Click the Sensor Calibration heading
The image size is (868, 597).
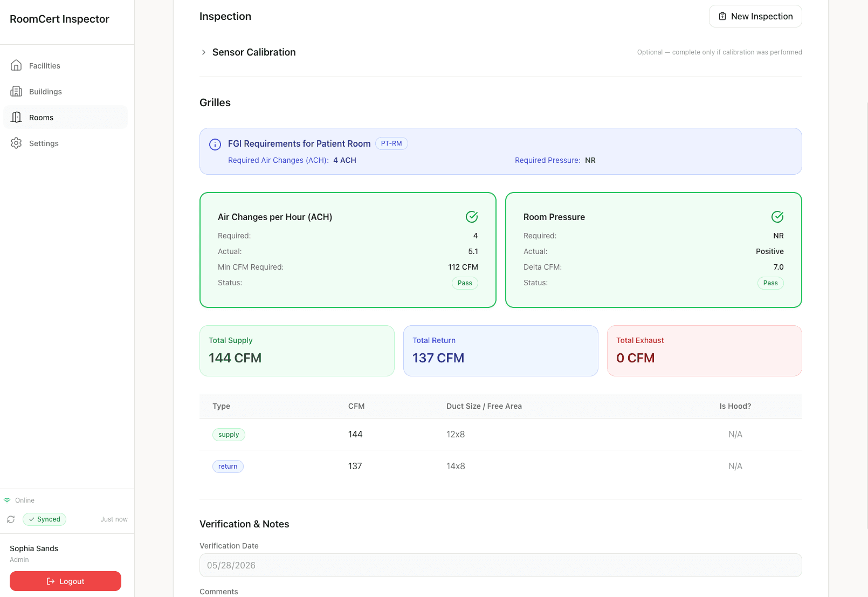click(254, 52)
